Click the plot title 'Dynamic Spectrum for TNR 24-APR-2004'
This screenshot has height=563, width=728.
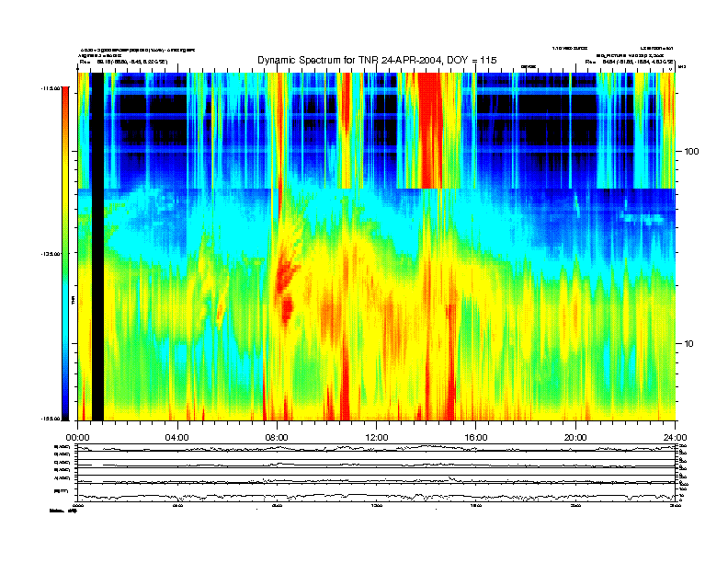tap(351, 61)
